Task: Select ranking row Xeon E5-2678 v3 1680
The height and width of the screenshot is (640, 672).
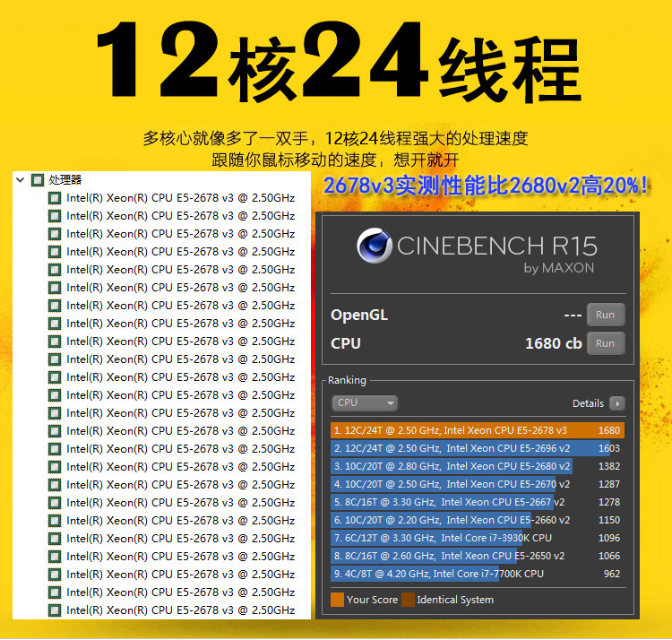Action: coord(478,430)
